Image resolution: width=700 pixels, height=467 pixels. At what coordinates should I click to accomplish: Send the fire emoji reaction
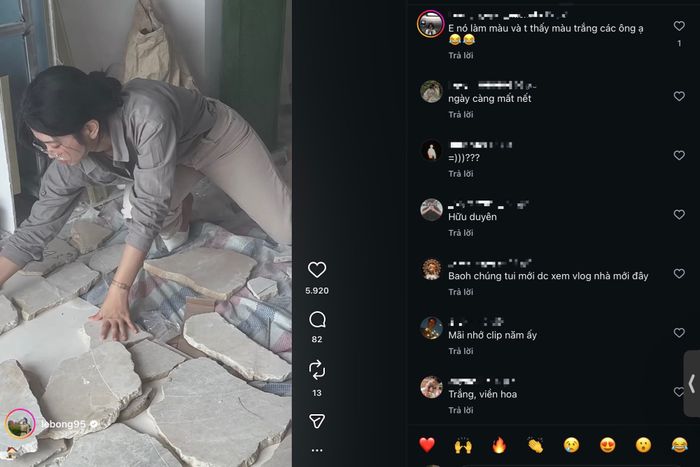click(499, 445)
